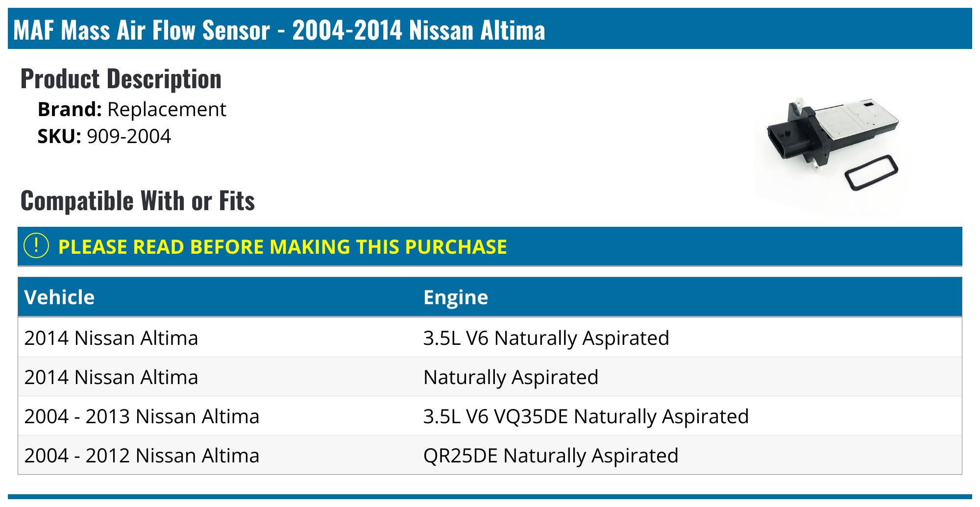Click the 3.5L V6 Naturally Aspirated cell
This screenshot has height=507, width=980.
[x=546, y=338]
